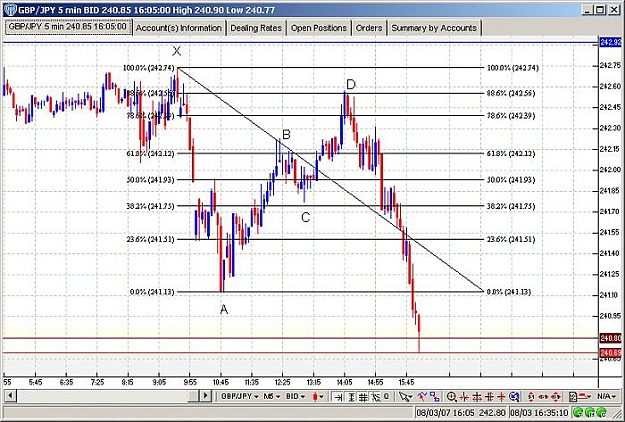Click the dark red 240.80 price marker
The width and height of the screenshot is (625, 422).
point(610,338)
